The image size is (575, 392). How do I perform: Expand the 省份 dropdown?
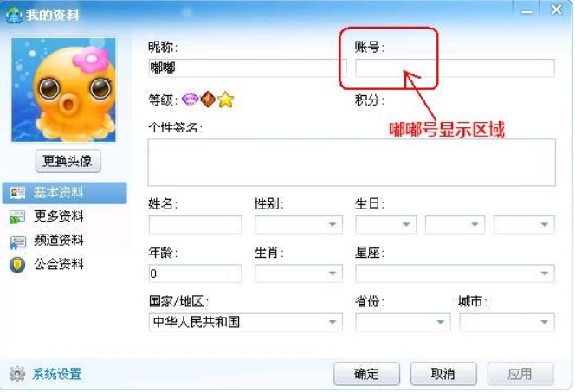click(403, 322)
